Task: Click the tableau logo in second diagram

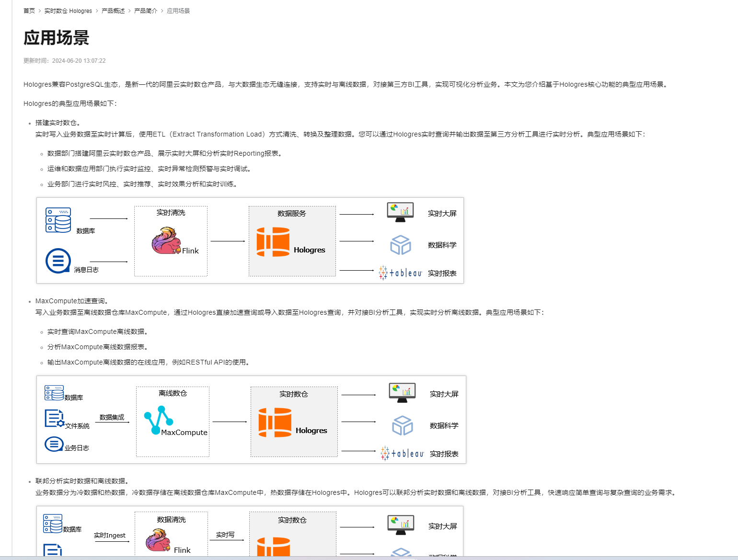Action: pos(403,453)
